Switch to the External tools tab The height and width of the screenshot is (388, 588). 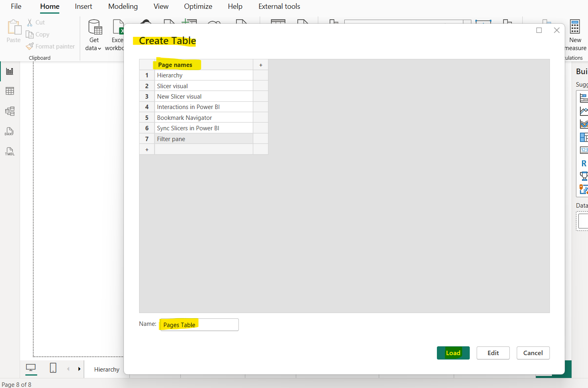click(x=279, y=6)
